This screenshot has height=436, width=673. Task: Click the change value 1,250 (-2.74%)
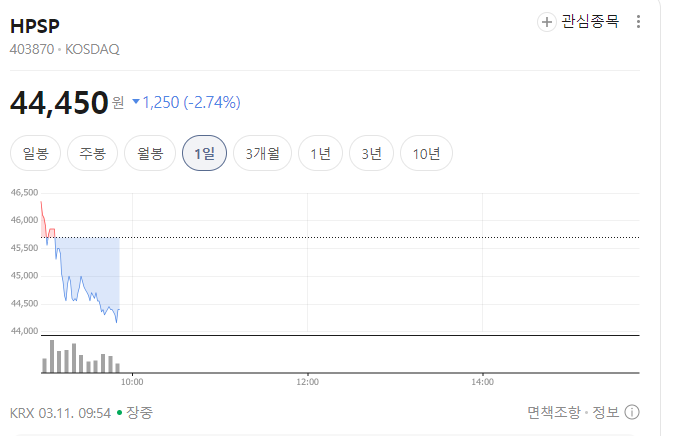point(191,103)
